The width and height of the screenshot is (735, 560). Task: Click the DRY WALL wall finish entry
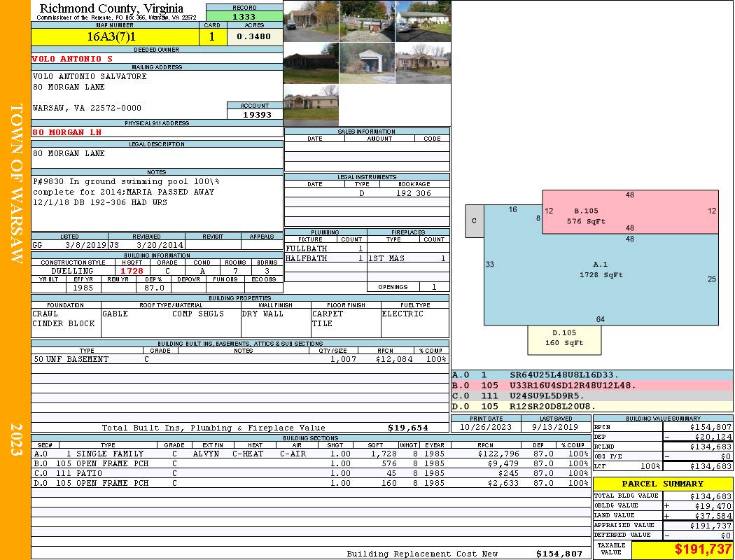click(x=262, y=314)
